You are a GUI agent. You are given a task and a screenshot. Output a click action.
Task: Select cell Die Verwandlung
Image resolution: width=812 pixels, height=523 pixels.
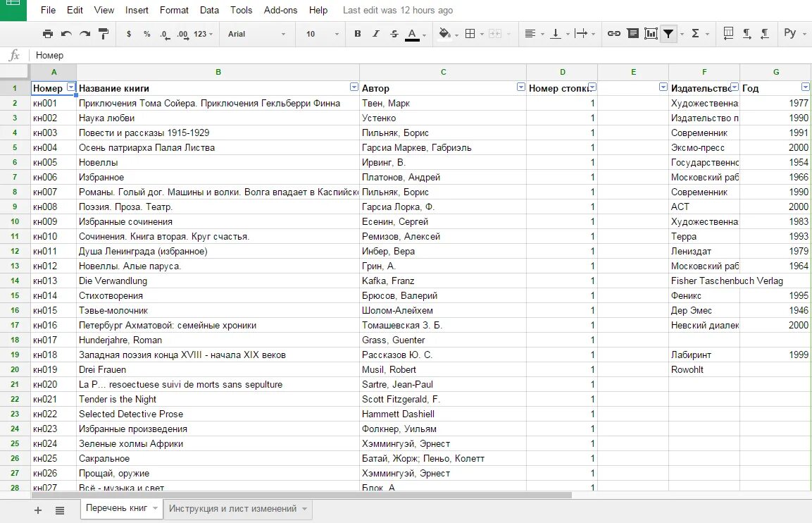pos(218,281)
